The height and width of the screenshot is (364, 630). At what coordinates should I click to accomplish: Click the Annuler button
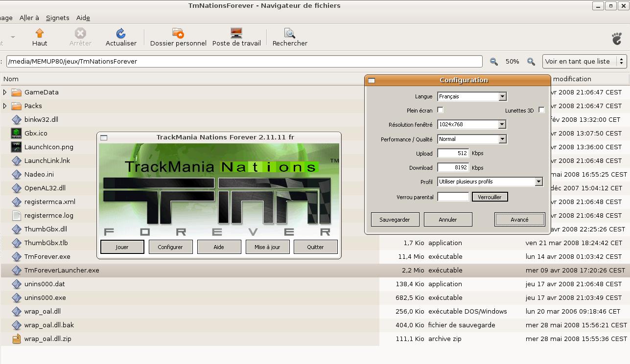point(448,220)
